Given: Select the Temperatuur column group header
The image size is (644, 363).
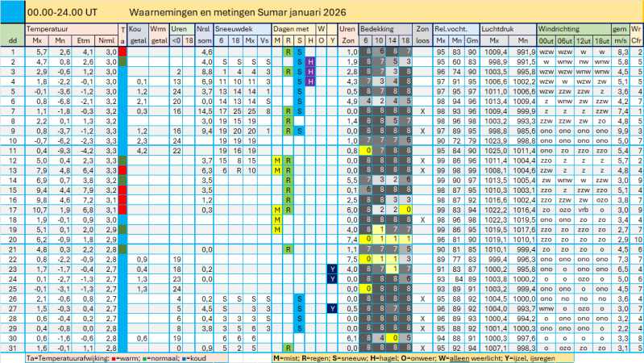Looking at the screenshot, I should coord(49,27).
